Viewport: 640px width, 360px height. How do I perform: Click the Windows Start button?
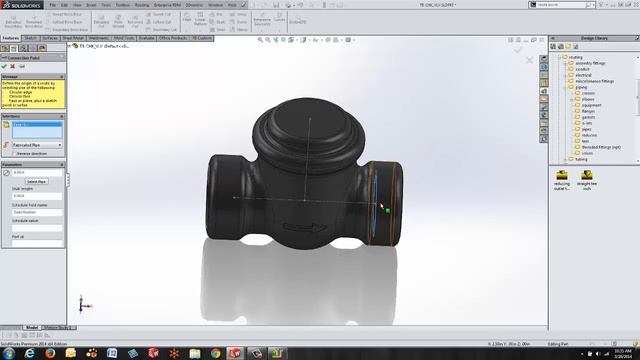tap(9, 353)
